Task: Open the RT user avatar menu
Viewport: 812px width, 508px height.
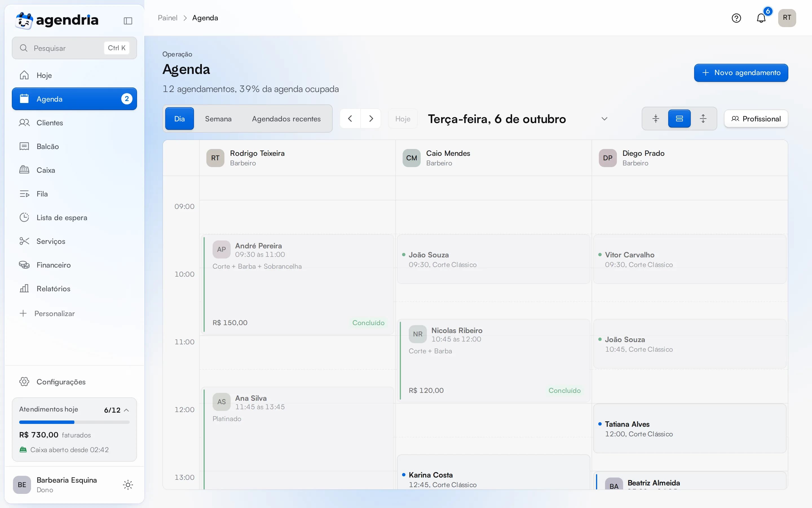Action: coord(787,18)
